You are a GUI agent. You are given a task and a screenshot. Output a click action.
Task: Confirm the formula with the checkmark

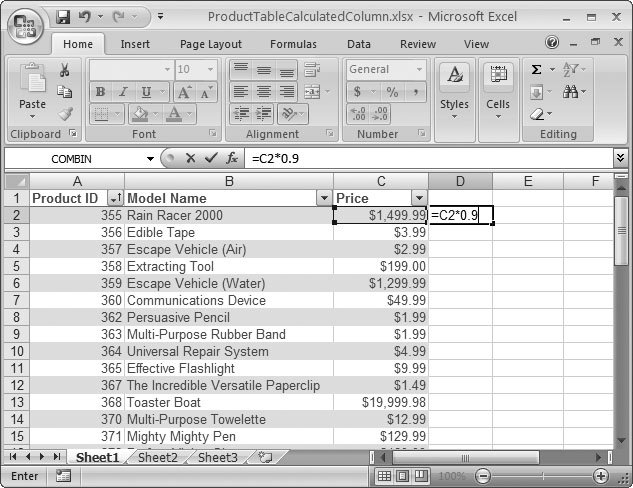pos(211,158)
